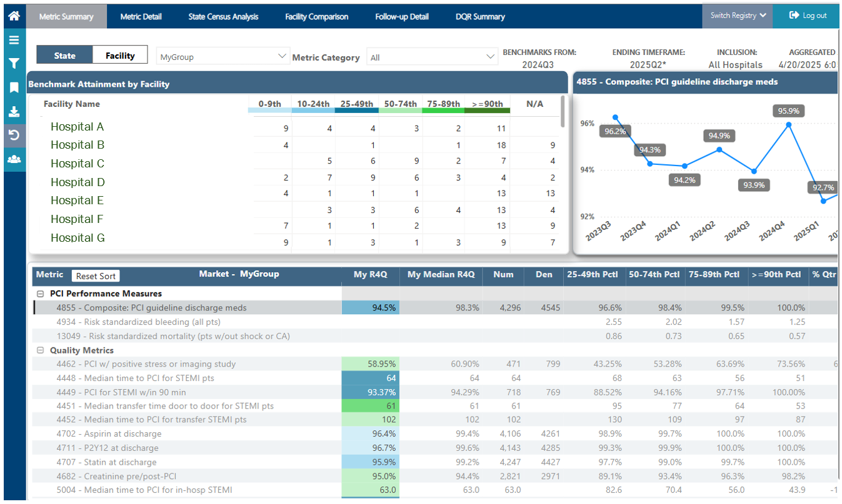
Task: Click the download icon in sidebar
Action: 14,112
